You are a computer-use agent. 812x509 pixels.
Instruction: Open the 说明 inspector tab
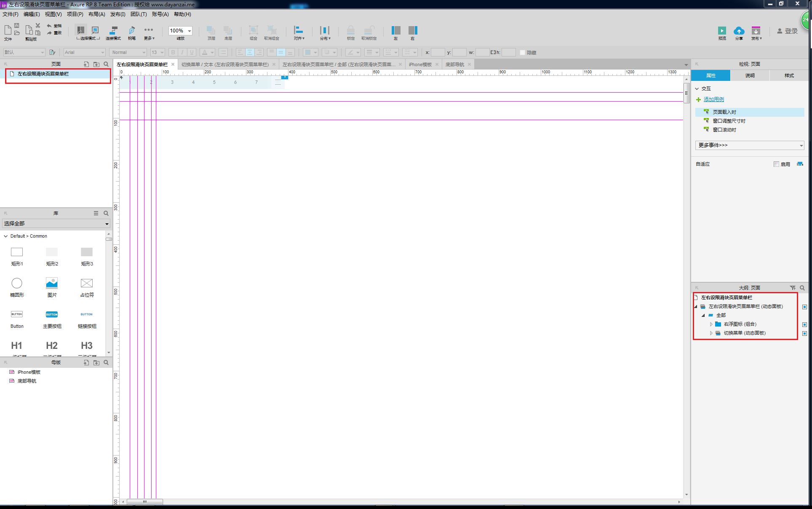coord(750,75)
